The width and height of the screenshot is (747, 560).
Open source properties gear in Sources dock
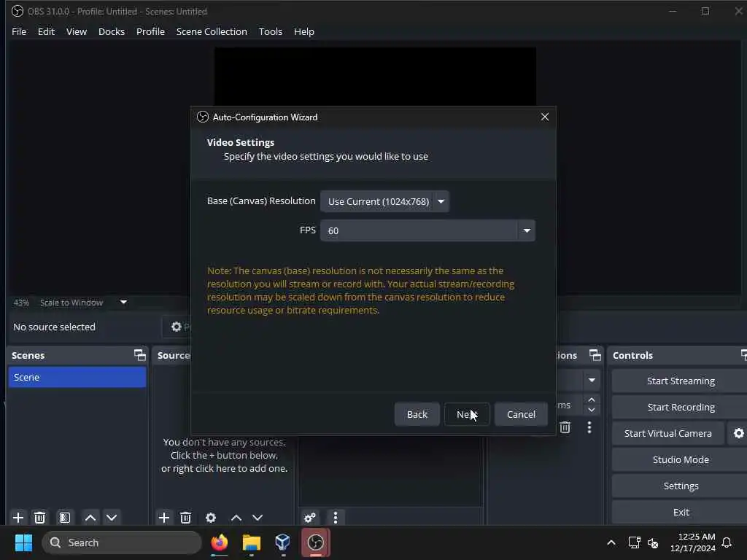pyautogui.click(x=211, y=518)
